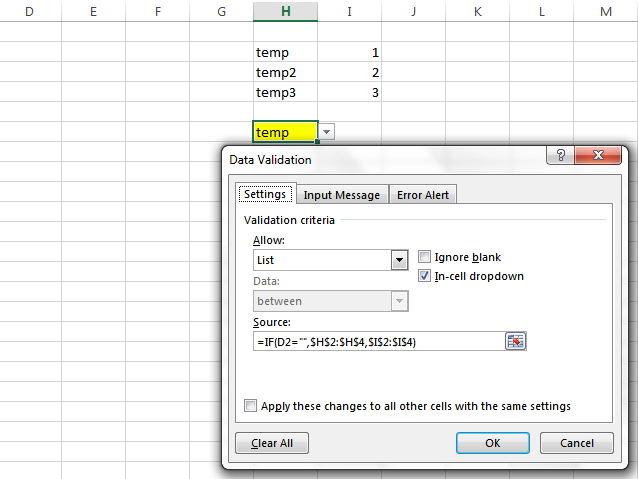
Task: Expand the in-cell dropdown arrow beside yellow cell
Action: click(327, 132)
